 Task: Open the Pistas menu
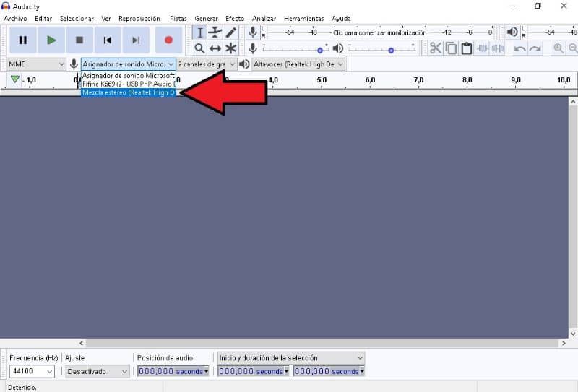(x=178, y=19)
